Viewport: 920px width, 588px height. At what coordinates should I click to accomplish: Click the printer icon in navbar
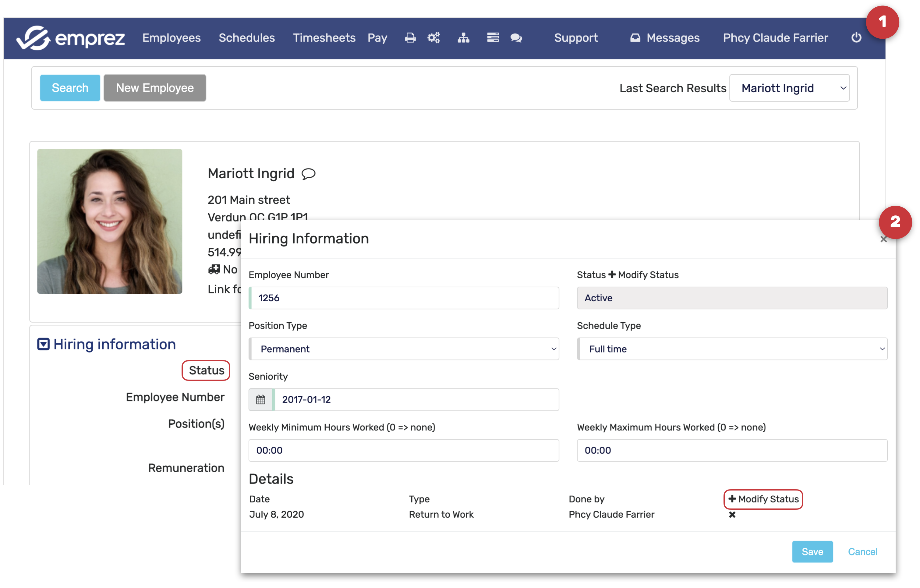[x=410, y=37]
